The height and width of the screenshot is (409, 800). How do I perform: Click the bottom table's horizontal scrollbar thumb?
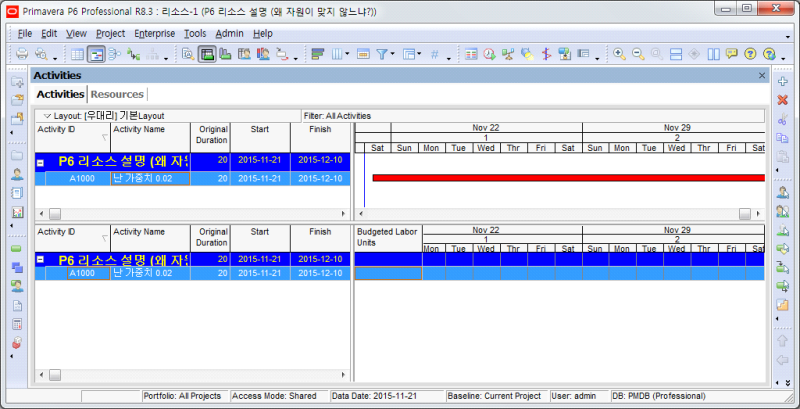click(55, 375)
